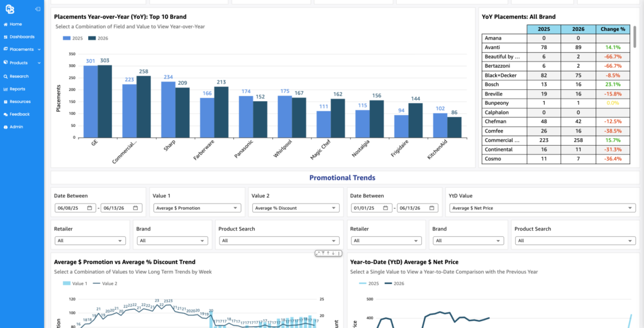Click the 2025 year-to-date legend color swatch

click(x=363, y=283)
